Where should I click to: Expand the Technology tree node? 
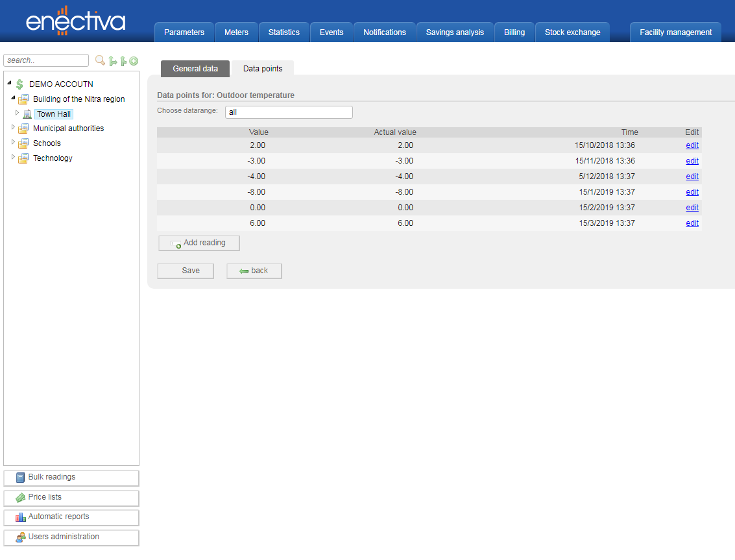tap(13, 157)
